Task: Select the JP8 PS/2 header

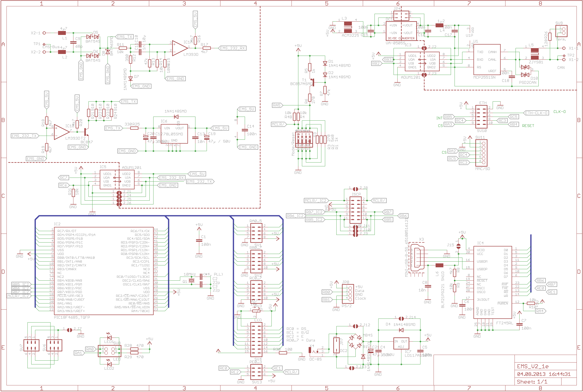Action: 348,294
